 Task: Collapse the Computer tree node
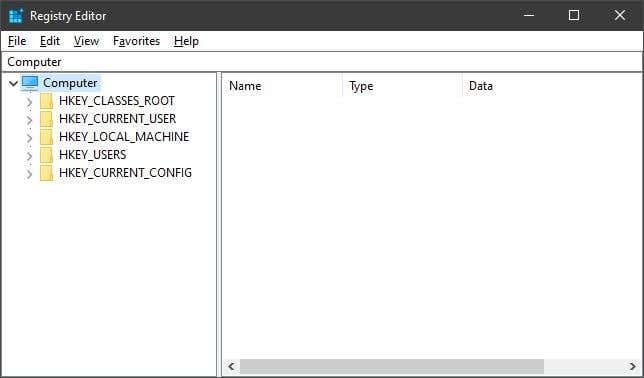pyautogui.click(x=13, y=83)
